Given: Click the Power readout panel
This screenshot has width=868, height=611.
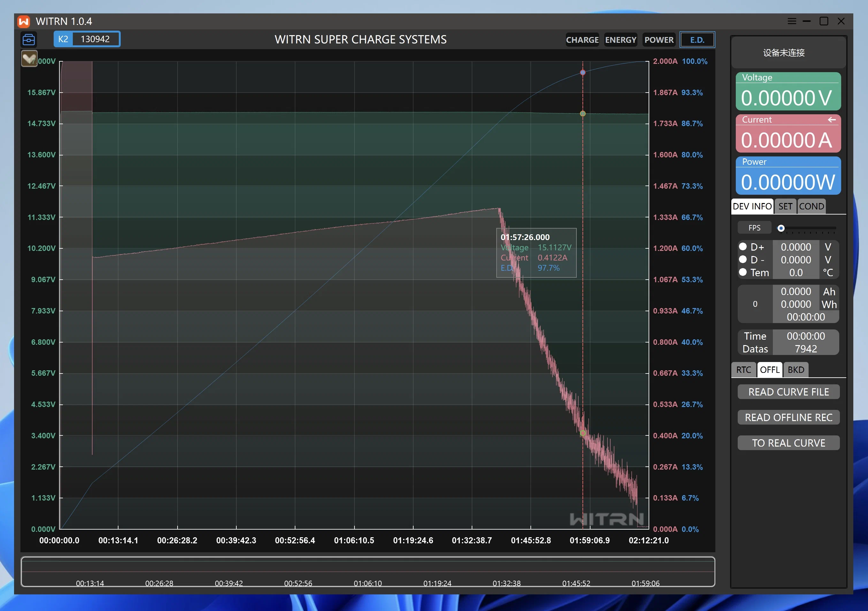Looking at the screenshot, I should [788, 176].
